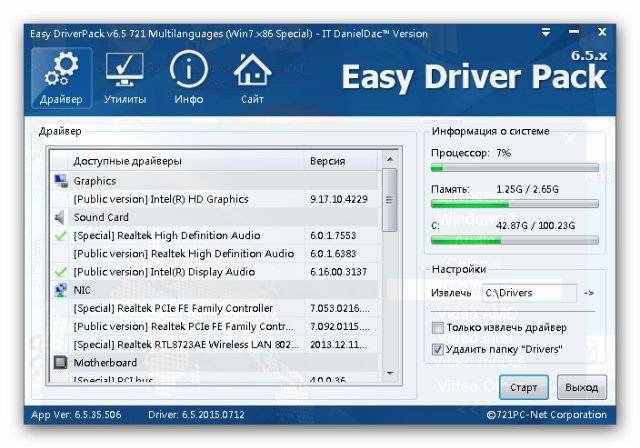Screen dimensions: 640x448
Task: Select Special Realtek PCIe FE Family Controller
Action: point(216,308)
